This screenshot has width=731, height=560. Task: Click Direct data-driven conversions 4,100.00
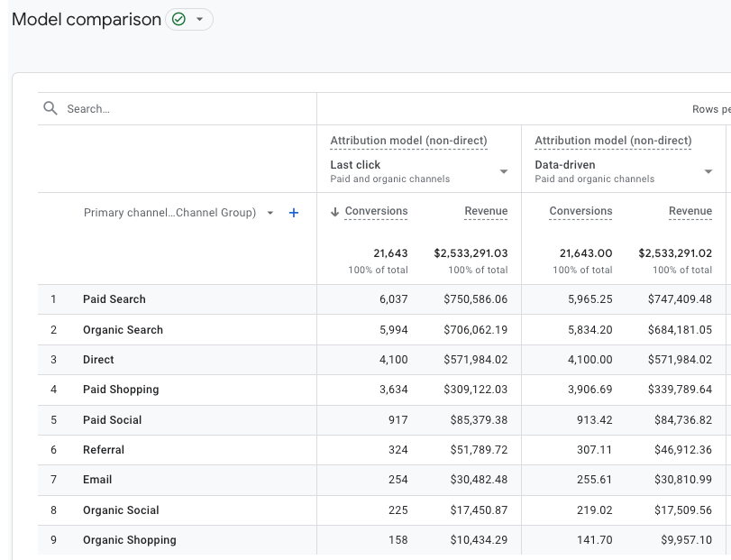coord(589,360)
